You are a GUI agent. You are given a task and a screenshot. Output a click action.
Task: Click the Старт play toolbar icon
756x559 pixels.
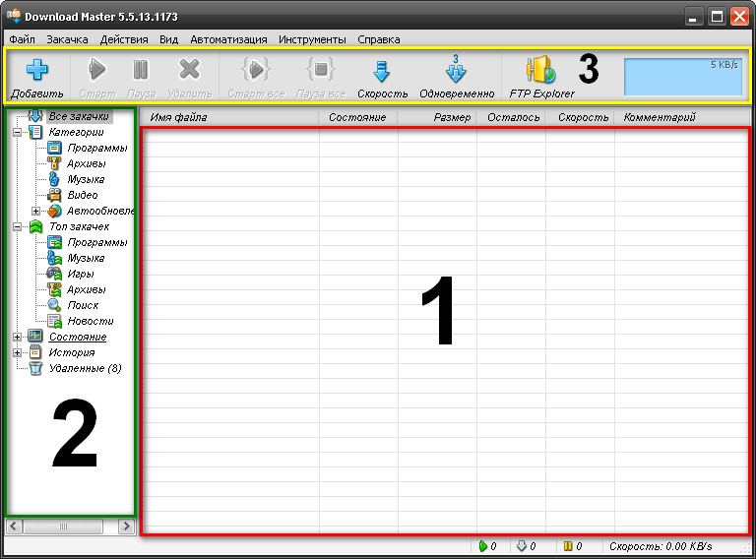click(x=97, y=70)
